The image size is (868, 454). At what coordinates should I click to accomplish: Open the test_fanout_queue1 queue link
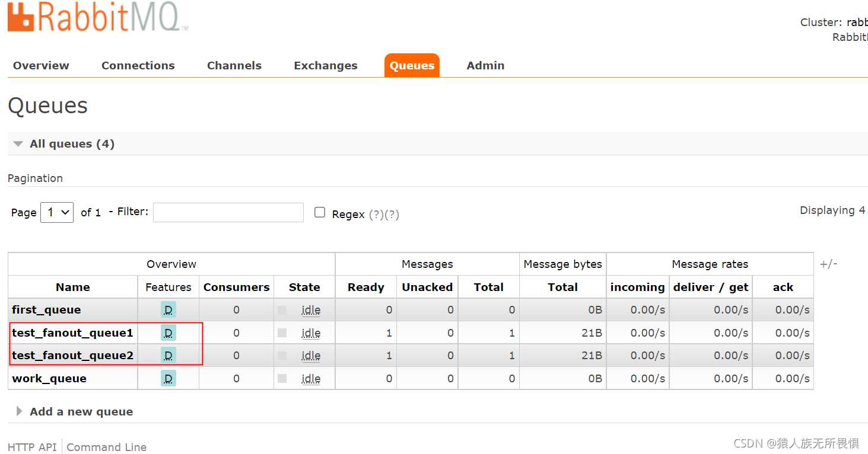click(x=72, y=333)
